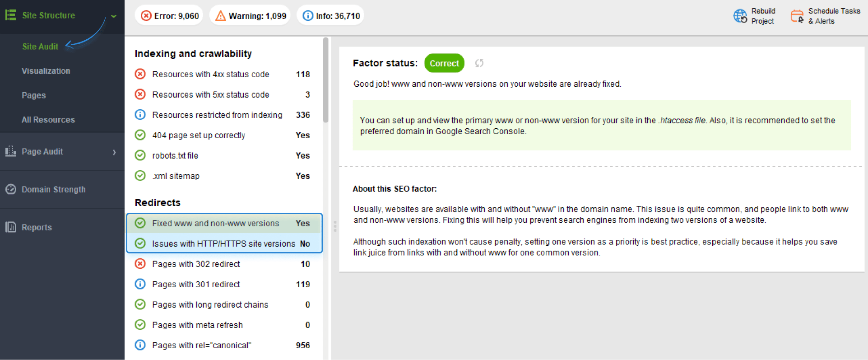
Task: Click check icon beside 404 page row
Action: pyautogui.click(x=140, y=135)
